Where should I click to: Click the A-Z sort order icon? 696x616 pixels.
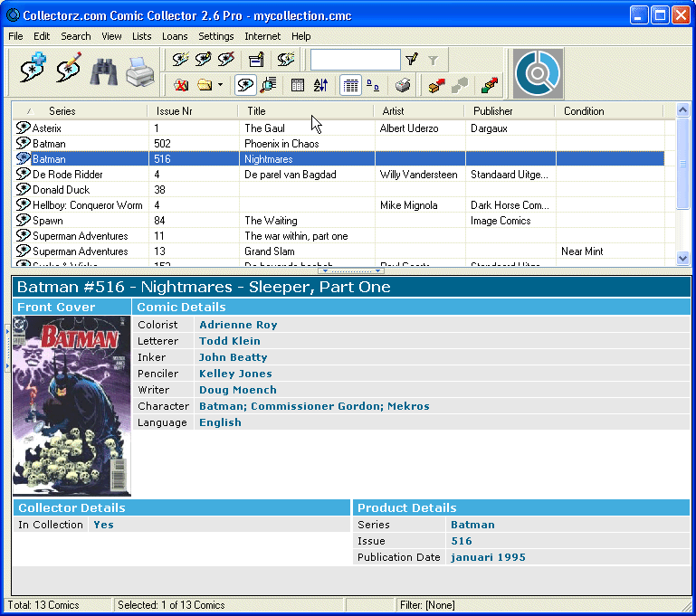[x=320, y=85]
